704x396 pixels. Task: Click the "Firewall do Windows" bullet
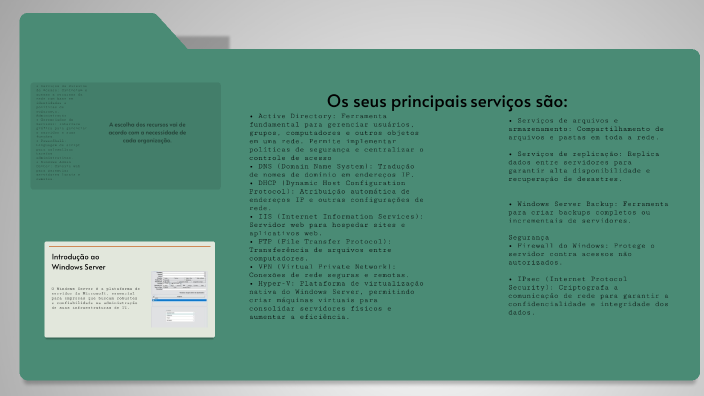581,254
